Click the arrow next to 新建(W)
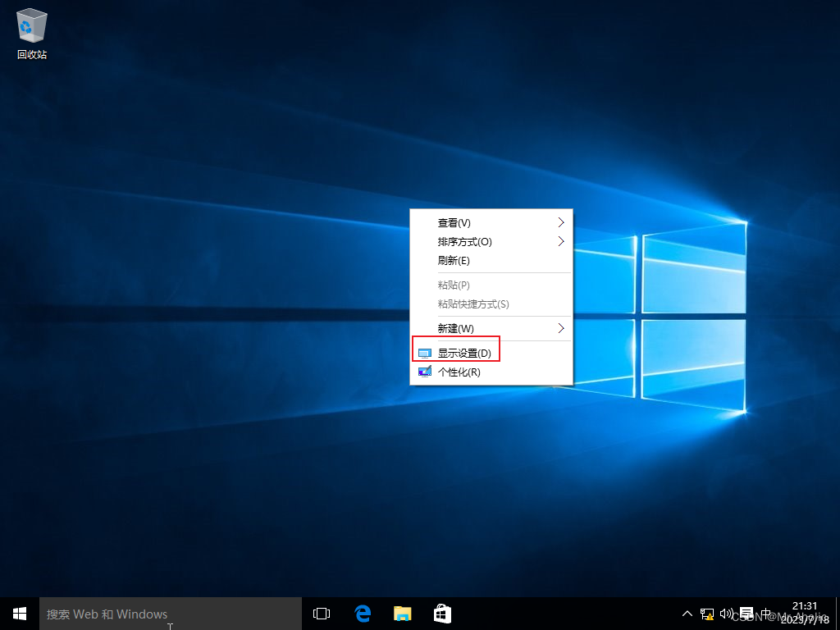This screenshot has height=630, width=840. click(x=561, y=328)
